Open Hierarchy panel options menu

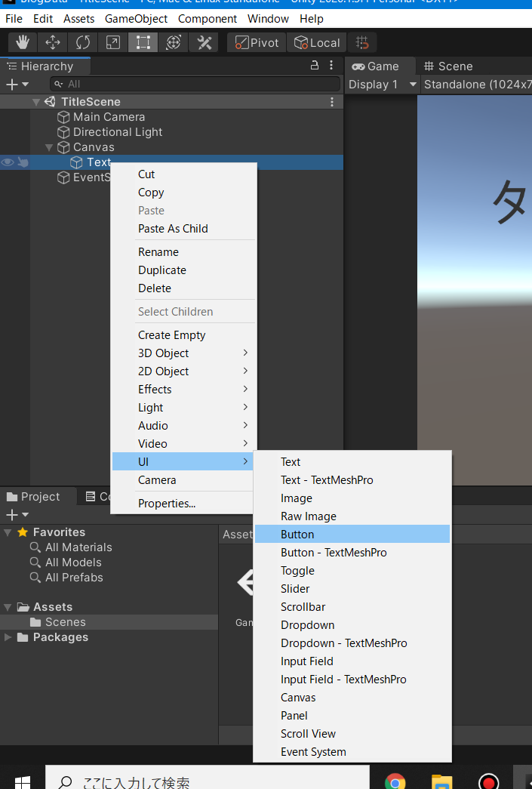[x=331, y=66]
